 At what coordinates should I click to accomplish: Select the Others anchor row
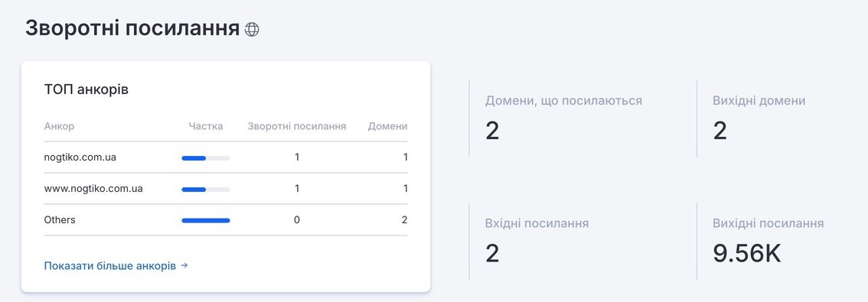coord(226,219)
